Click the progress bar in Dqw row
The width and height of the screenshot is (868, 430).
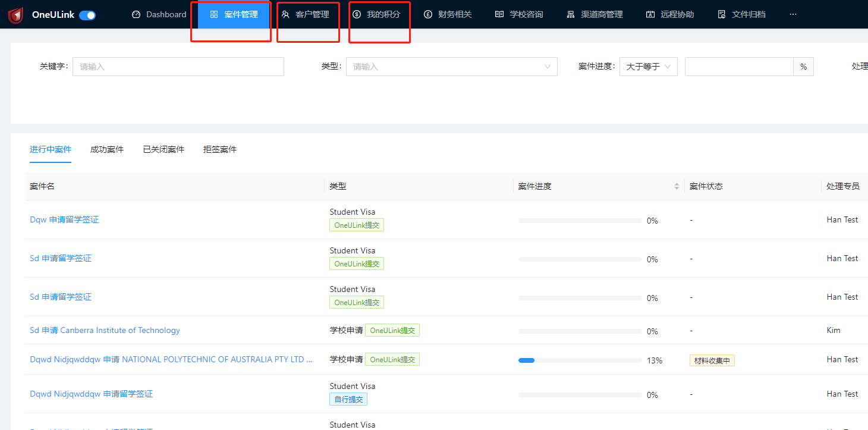click(x=580, y=221)
